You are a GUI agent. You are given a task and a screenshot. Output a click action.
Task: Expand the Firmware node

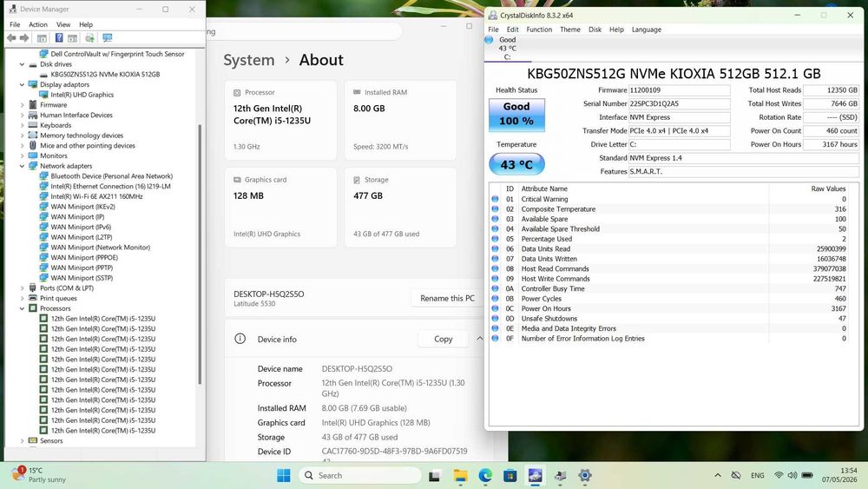point(22,105)
